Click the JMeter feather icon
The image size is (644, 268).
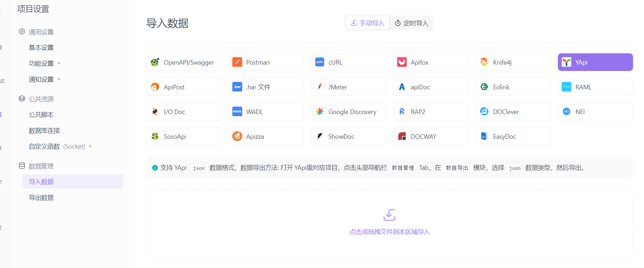click(x=320, y=87)
